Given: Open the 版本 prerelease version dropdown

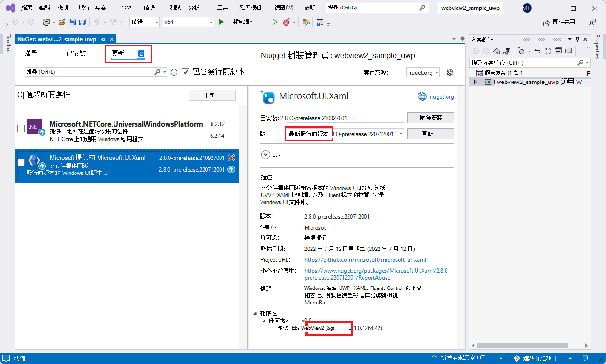Looking at the screenshot, I should click(x=400, y=134).
